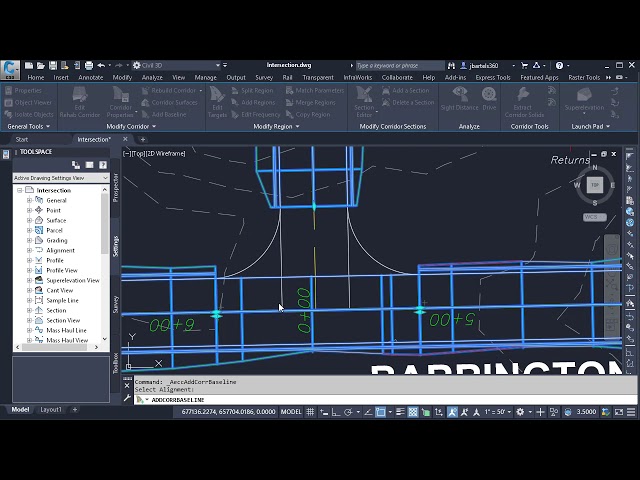Toggle ortho mode in status bar
Image resolution: width=640 pixels, height=480 pixels.
pos(336,412)
